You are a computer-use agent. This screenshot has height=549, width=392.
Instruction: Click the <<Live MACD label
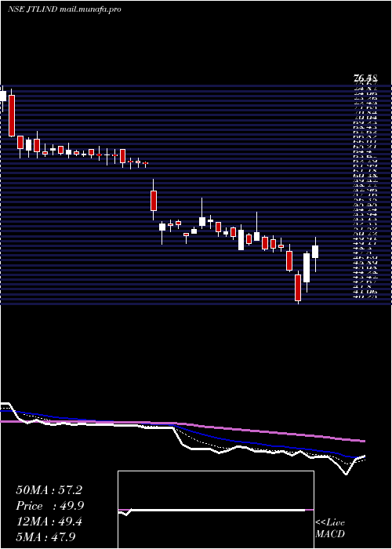pyautogui.click(x=330, y=528)
